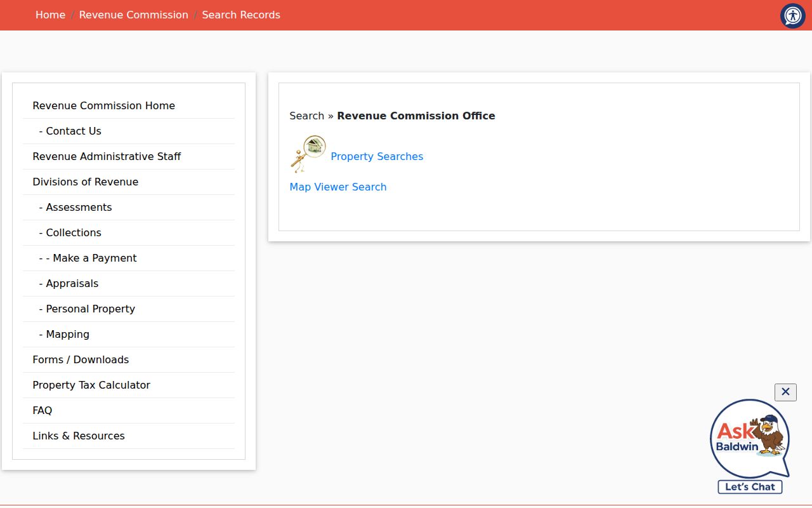This screenshot has height=508, width=812.
Task: Close the Ask Baldwin chat widget
Action: point(785,392)
